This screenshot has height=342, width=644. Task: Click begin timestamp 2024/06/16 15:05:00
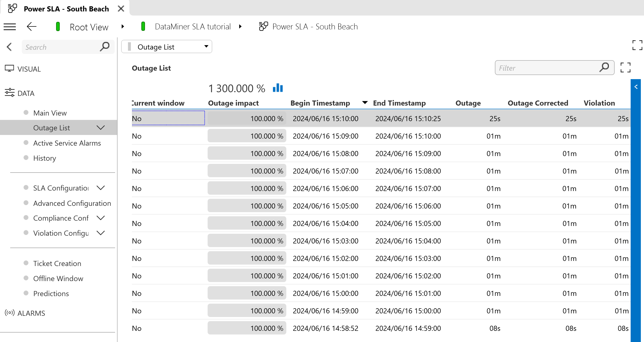[x=325, y=206]
